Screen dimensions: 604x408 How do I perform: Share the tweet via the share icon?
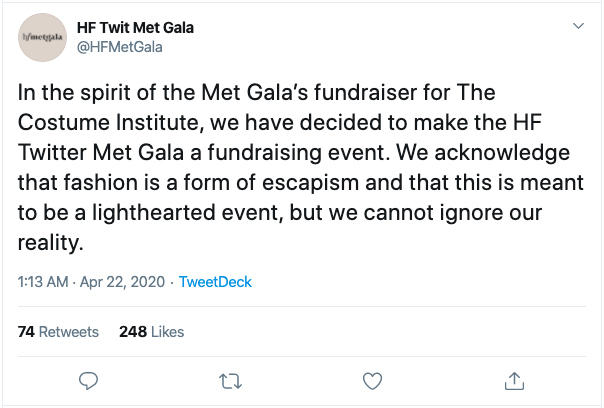tap(515, 380)
